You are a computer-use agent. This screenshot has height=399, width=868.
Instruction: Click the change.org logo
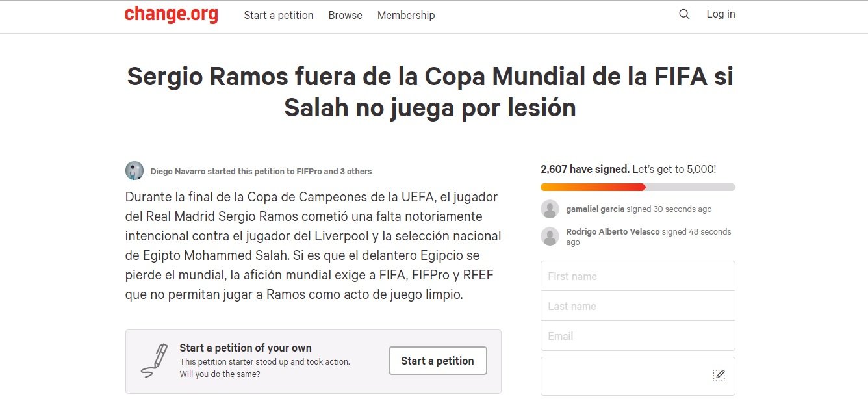coord(171,14)
